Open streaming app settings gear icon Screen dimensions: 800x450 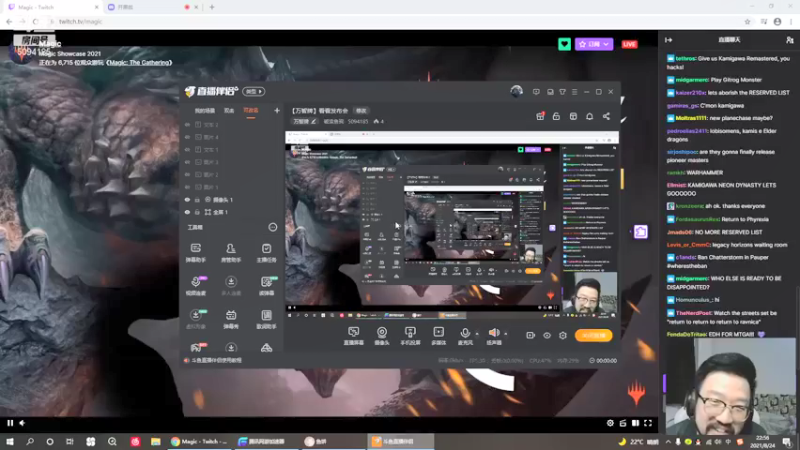tap(563, 335)
